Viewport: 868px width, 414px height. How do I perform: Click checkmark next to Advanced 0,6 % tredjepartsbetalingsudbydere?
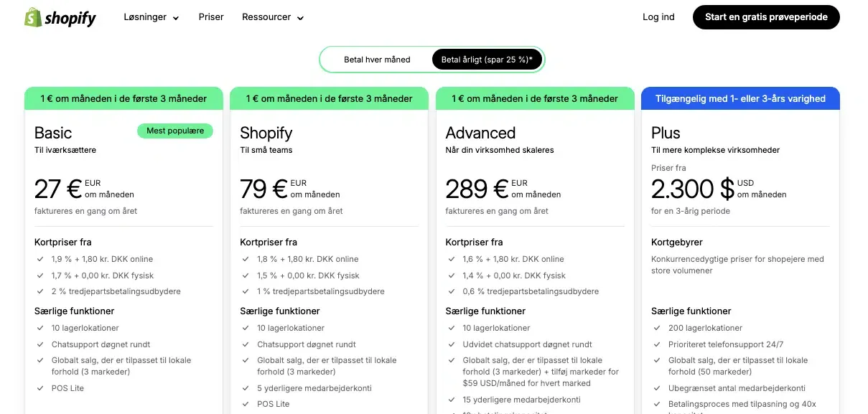[452, 291]
